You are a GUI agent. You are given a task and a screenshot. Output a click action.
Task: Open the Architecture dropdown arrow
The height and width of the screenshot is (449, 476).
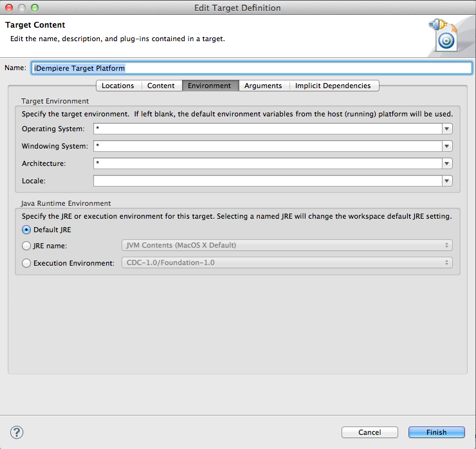tap(447, 163)
